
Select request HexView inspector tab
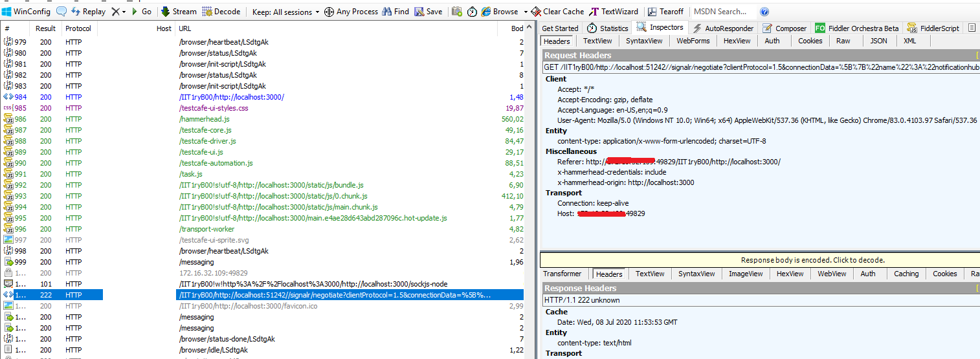[x=737, y=41]
